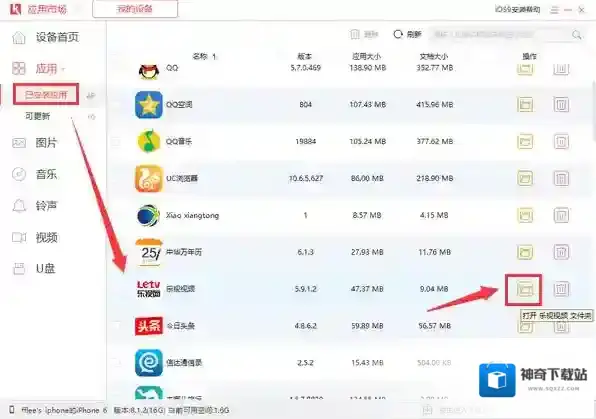Open the 图片 pictures section icon
Screen dimensions: 596x419
click(19, 143)
